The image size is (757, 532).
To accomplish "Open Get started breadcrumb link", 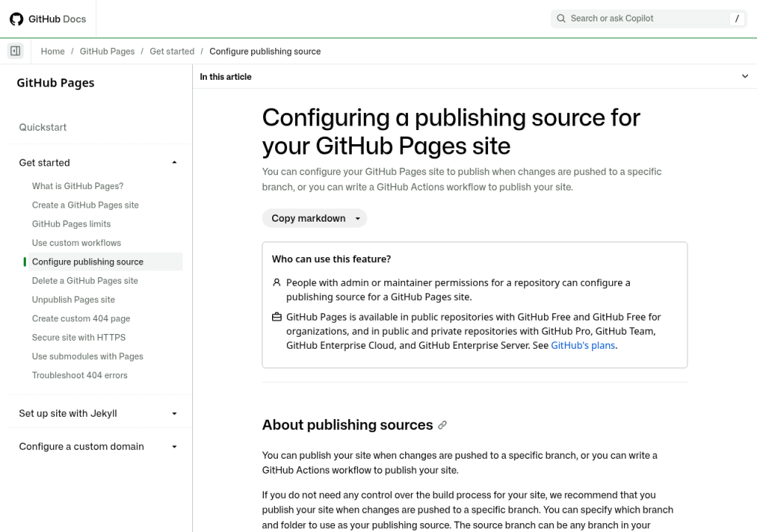I will [x=172, y=51].
